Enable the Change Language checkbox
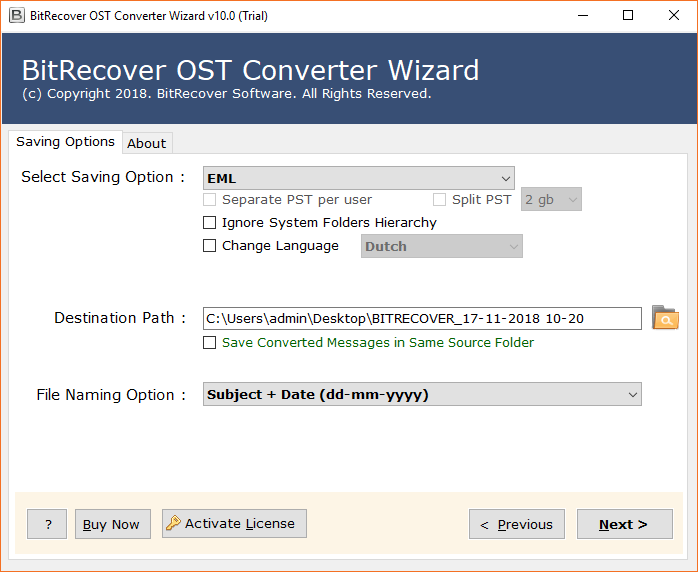The height and width of the screenshot is (572, 698). tap(209, 246)
